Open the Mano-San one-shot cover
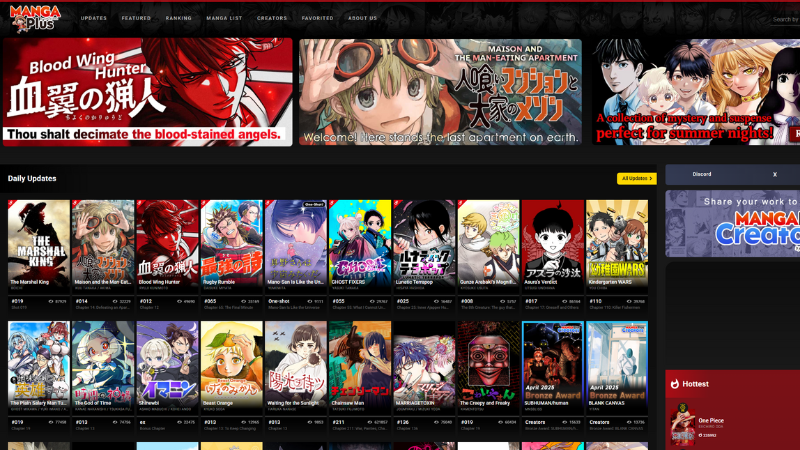The width and height of the screenshot is (800, 450). coord(296,246)
